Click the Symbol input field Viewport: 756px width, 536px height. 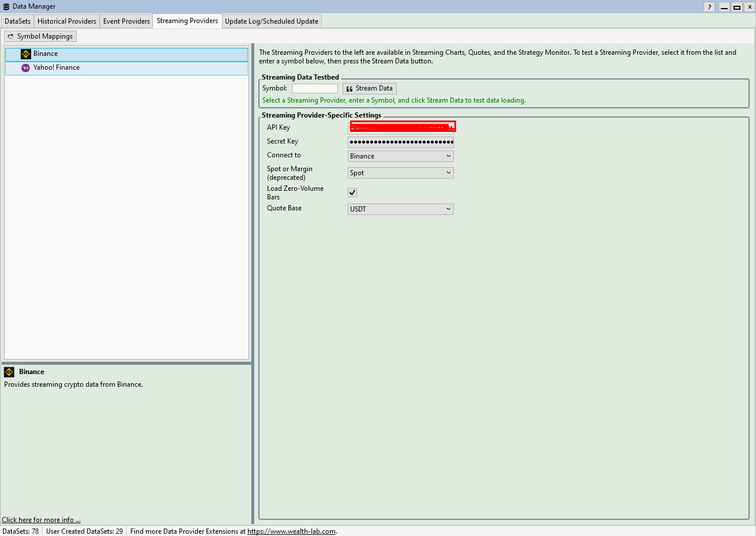point(315,89)
